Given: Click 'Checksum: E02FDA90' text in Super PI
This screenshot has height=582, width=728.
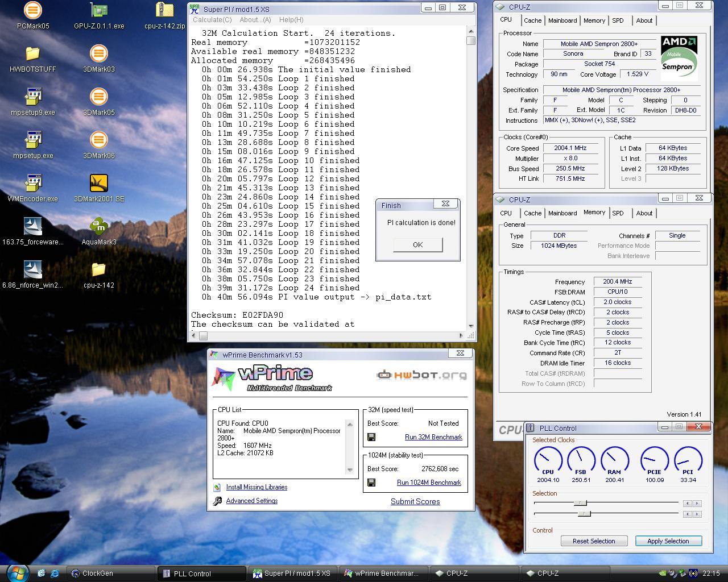Looking at the screenshot, I should [x=237, y=315].
